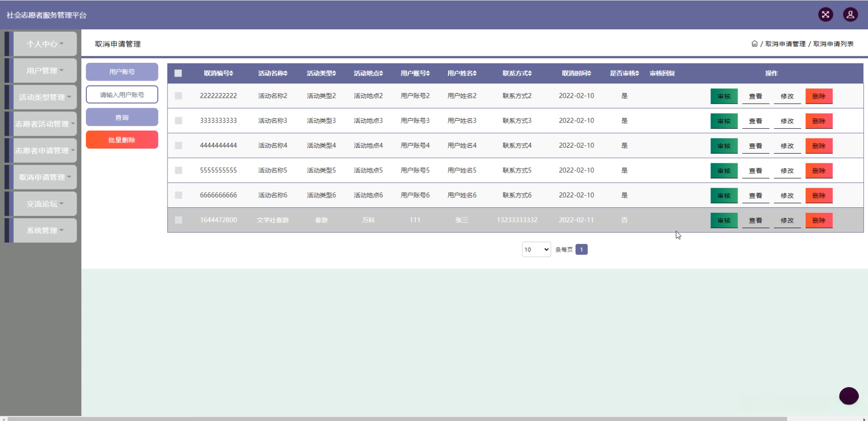Click the 用户账号3 cell
Viewport: 868px width, 421px height.
[415, 121]
